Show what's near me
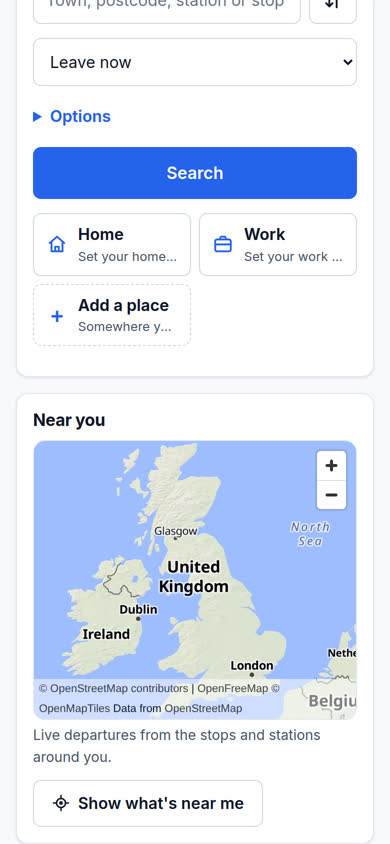Screen dimensions: 390x844 click(x=148, y=803)
